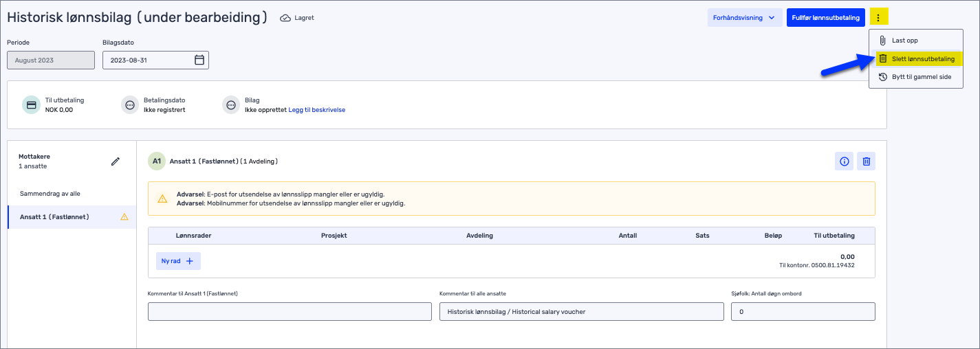Select Bytt til gammel side
The height and width of the screenshot is (349, 980).
pos(921,77)
